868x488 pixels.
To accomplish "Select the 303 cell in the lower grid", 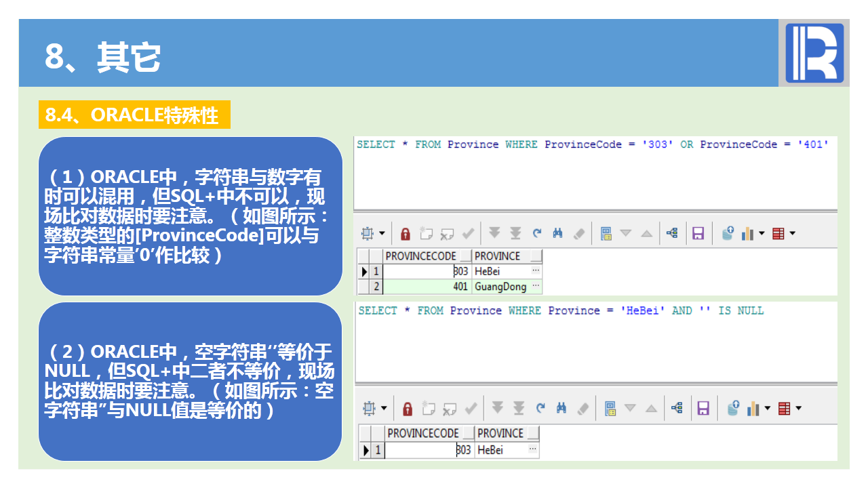I will 429,449.
